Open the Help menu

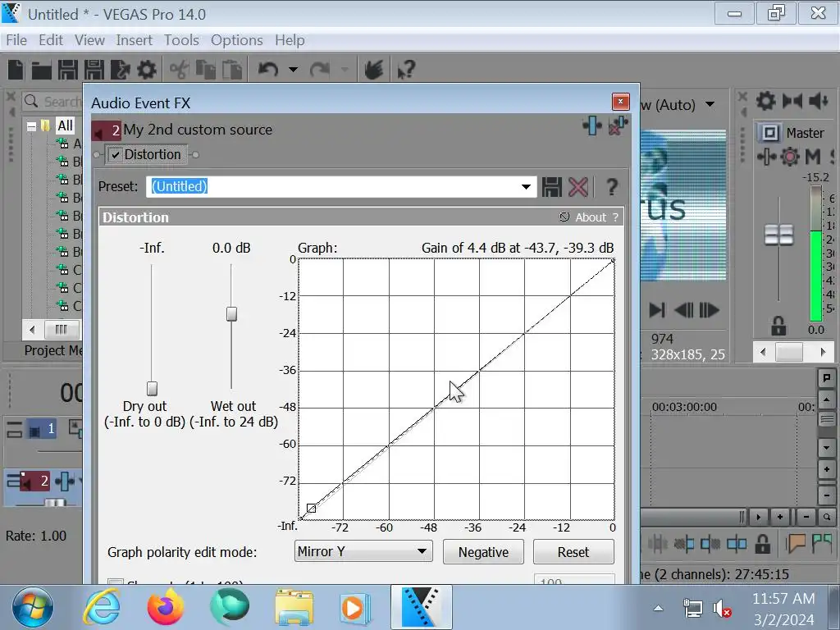(x=290, y=40)
